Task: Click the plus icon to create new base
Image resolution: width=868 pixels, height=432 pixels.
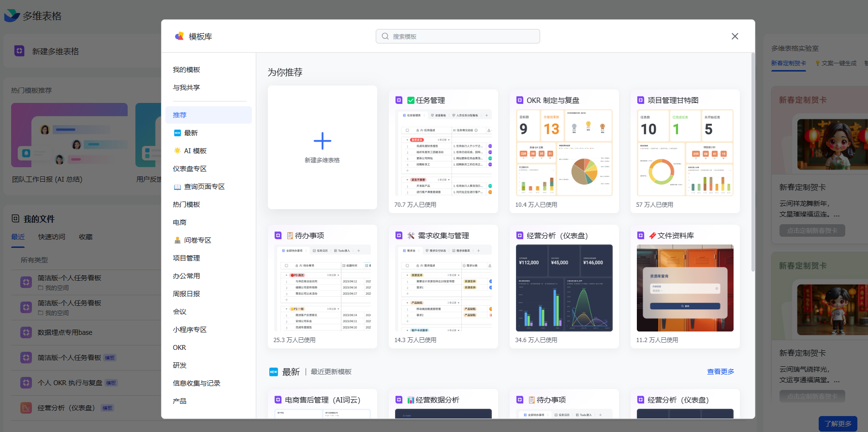Action: [322, 141]
